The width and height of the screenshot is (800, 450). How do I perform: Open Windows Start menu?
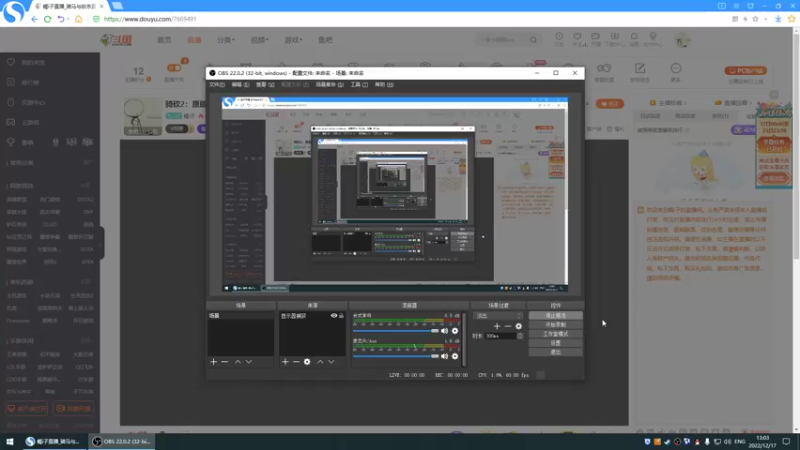[x=10, y=441]
